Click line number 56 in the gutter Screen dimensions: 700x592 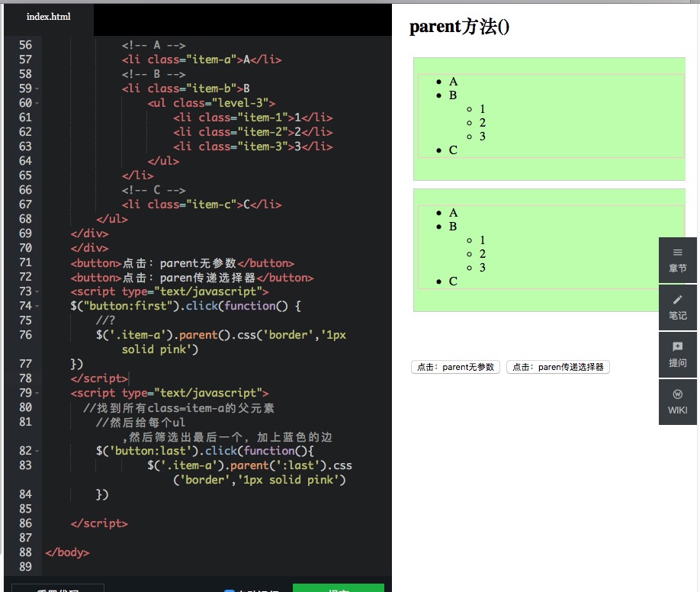(25, 45)
